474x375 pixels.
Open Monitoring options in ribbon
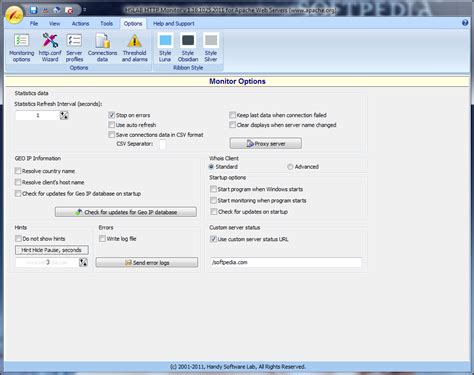(x=22, y=48)
